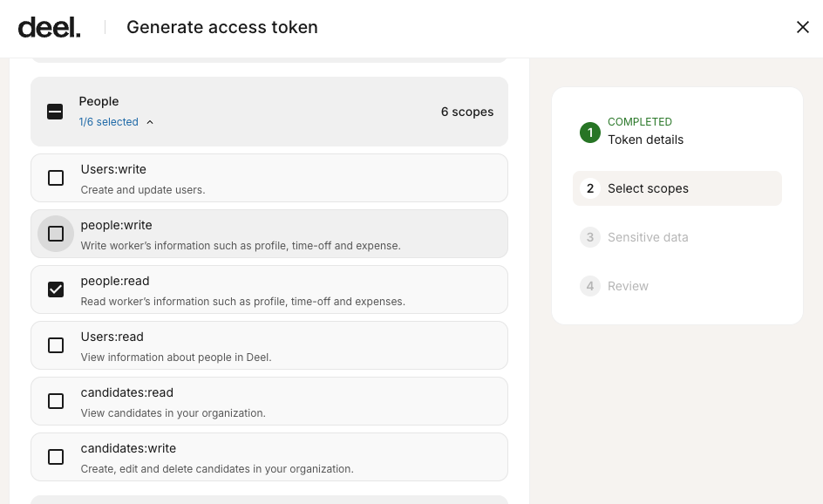The image size is (823, 504).
Task: Click the Deel logo
Action: [x=49, y=28]
